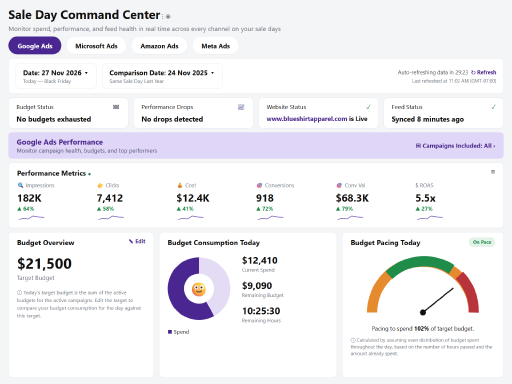Click the Conv Val icon
Viewport: 512px width, 384px height.
tap(339, 185)
